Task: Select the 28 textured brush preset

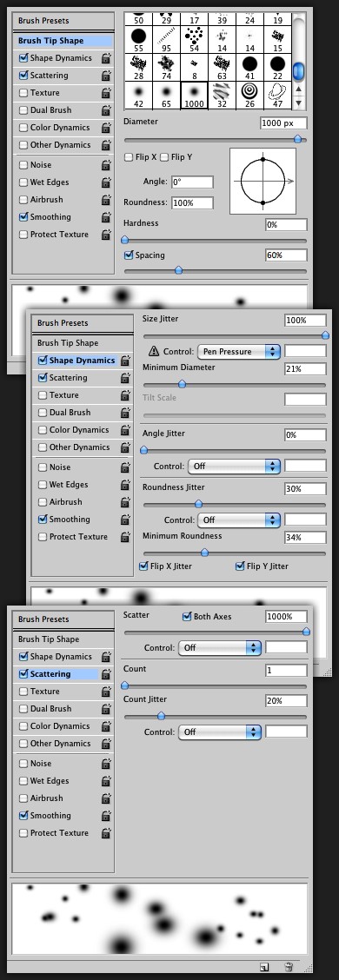Action: click(x=138, y=67)
